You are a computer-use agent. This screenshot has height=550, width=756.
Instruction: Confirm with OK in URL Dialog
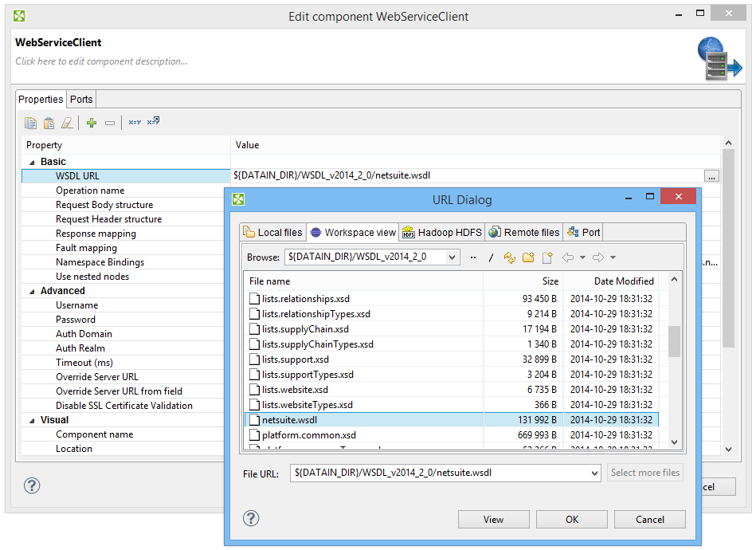tap(572, 520)
